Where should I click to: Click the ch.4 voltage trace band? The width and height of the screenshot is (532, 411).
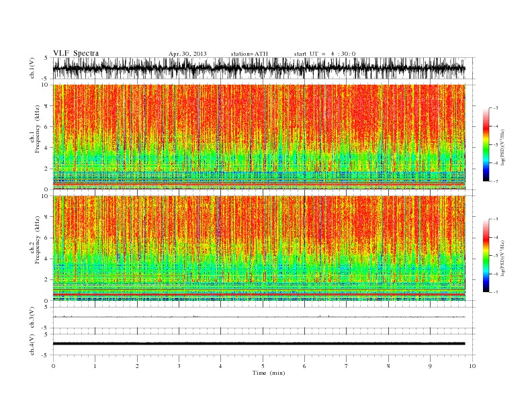pos(259,344)
